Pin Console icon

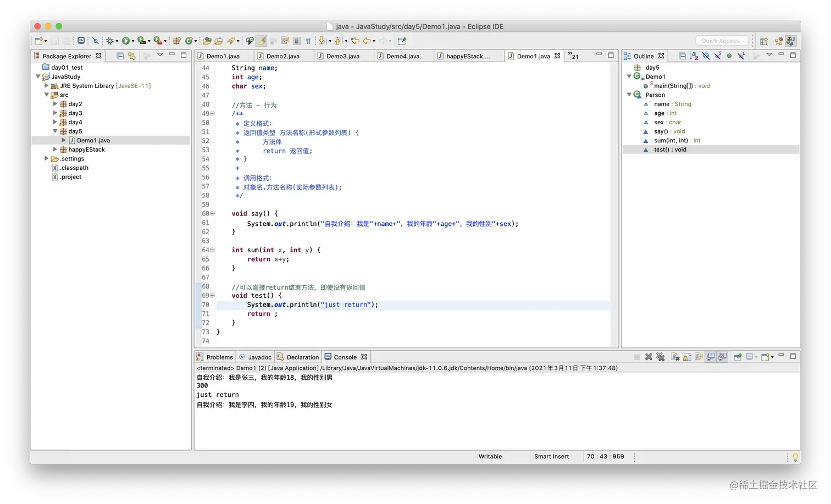point(738,357)
